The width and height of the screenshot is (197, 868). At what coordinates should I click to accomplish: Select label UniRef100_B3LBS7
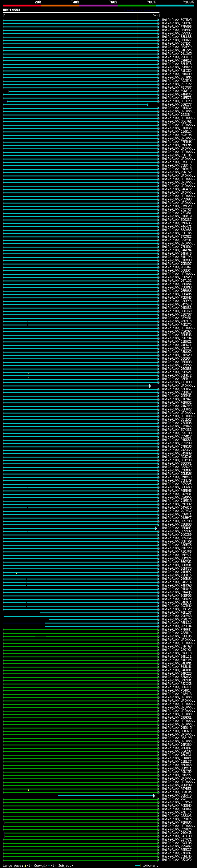(177, 389)
